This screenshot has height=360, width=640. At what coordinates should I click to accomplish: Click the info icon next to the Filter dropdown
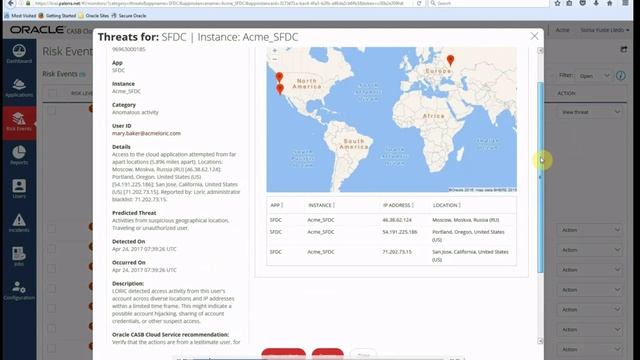point(620,76)
